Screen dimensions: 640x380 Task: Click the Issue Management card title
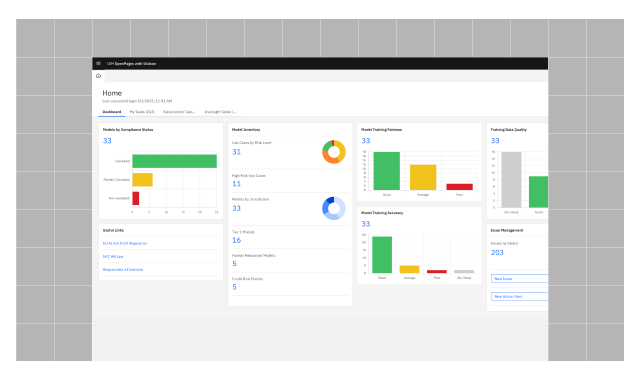507,231
